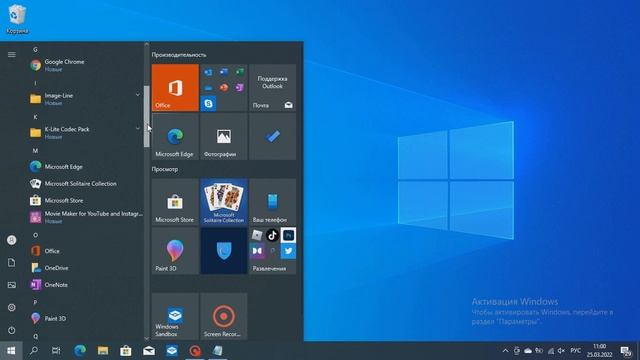Expand the Start menu hamburger button
The image size is (640, 360).
coord(12,54)
